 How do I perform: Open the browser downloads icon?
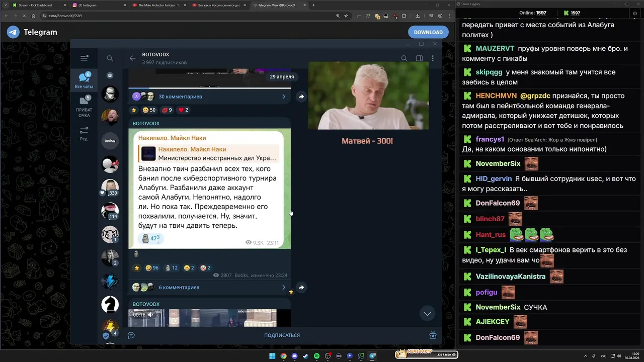pyautogui.click(x=418, y=16)
